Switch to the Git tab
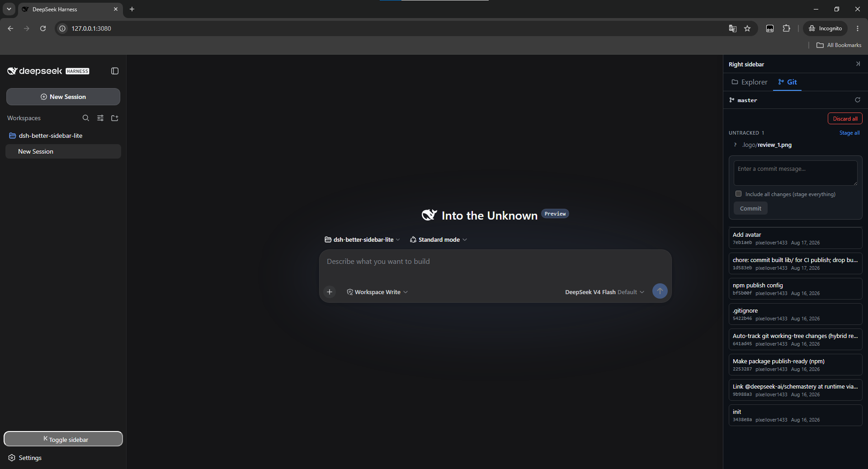The height and width of the screenshot is (469, 868). click(x=787, y=82)
